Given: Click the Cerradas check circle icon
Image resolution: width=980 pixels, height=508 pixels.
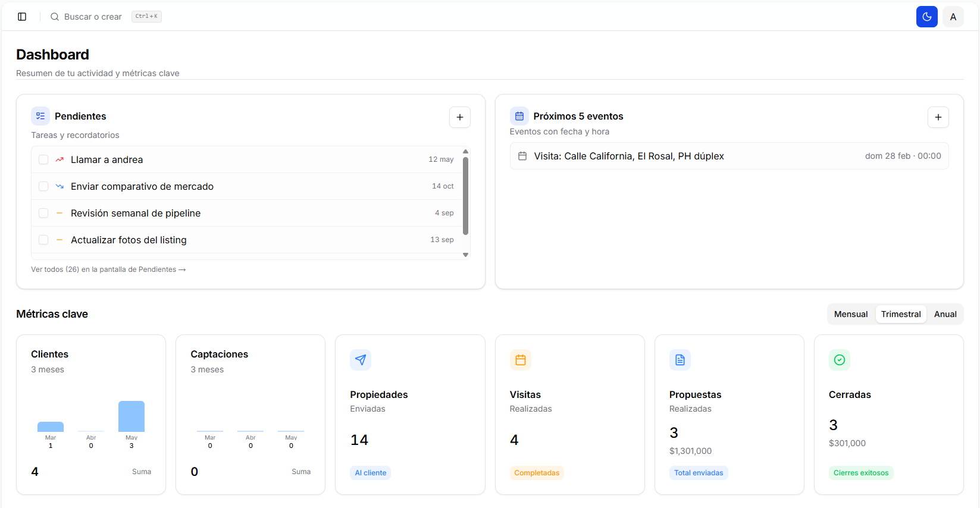Looking at the screenshot, I should (840, 360).
